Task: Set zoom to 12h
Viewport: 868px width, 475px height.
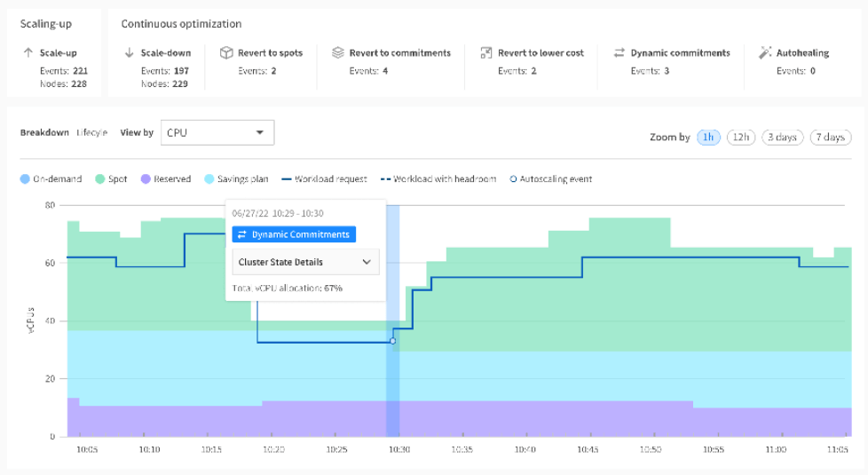Action: click(x=741, y=137)
